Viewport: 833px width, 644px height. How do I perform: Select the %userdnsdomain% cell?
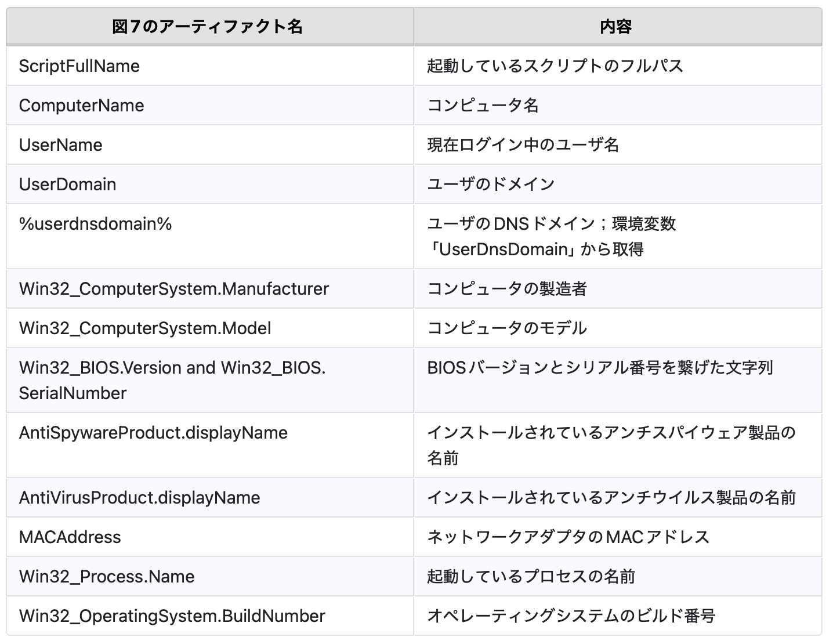[96, 224]
